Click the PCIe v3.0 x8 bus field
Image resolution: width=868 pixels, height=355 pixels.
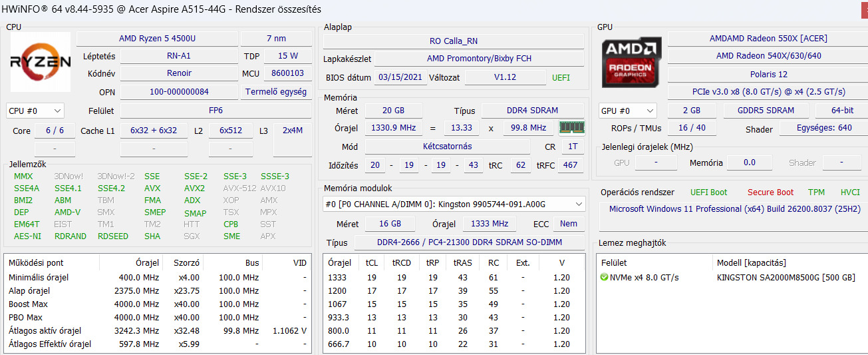(768, 92)
